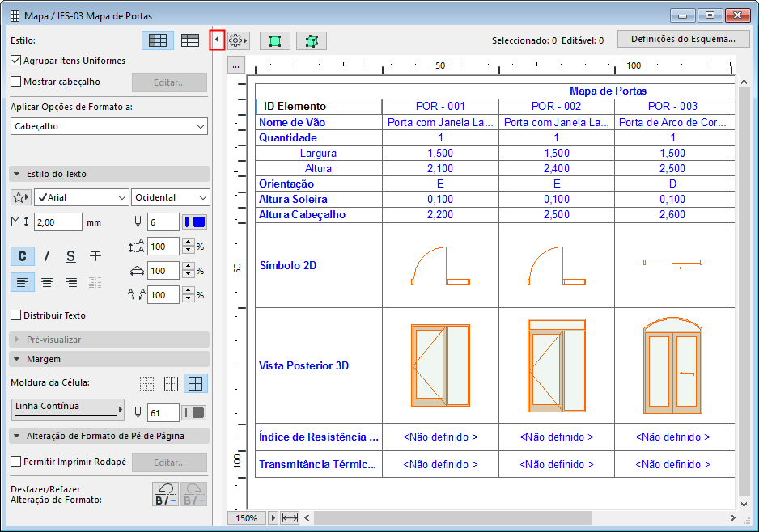Open the gear settings menu in toolbar

pos(236,40)
